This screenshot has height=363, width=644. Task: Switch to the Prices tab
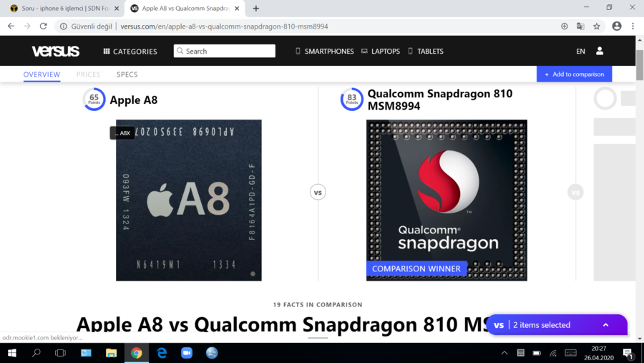pos(88,74)
